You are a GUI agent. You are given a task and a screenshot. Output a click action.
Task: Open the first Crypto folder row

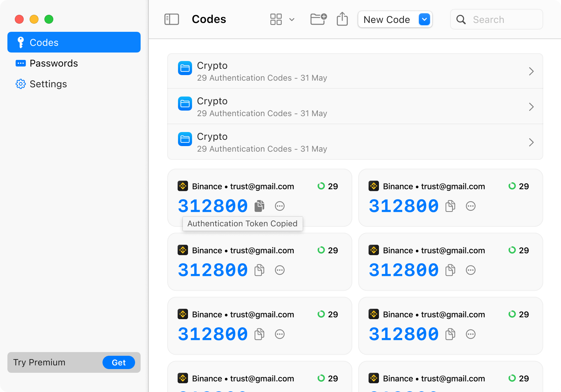(x=355, y=71)
